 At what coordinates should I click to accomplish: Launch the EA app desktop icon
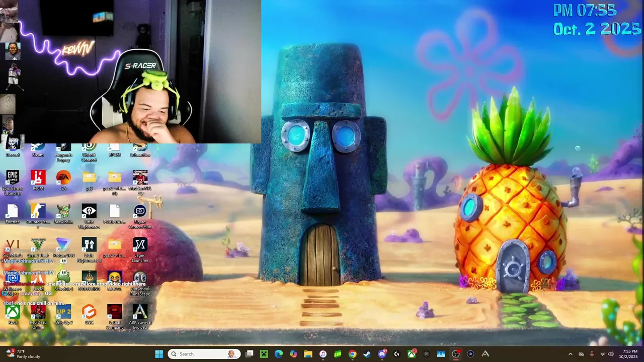coord(63,180)
